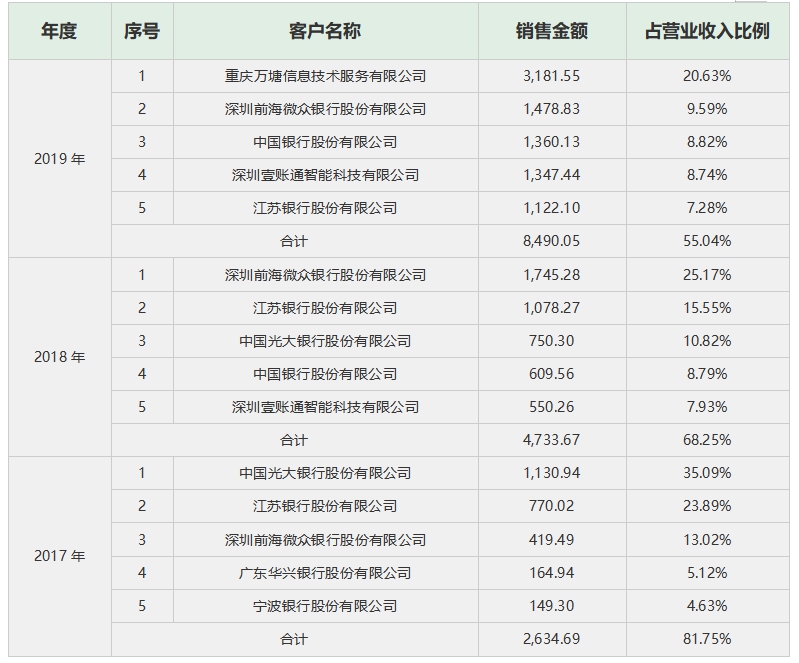Image resolution: width=799 pixels, height=663 pixels.
Task: Click sales amount 149.30
Action: [x=551, y=606]
